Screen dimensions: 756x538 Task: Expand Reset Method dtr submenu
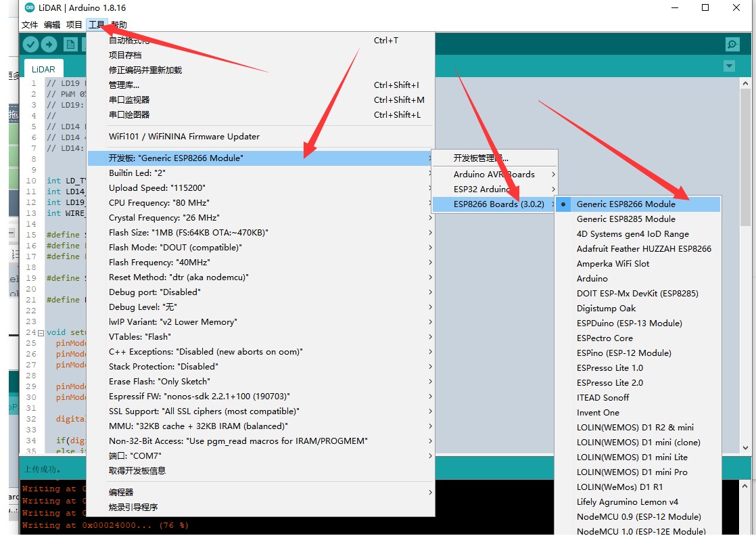click(261, 277)
